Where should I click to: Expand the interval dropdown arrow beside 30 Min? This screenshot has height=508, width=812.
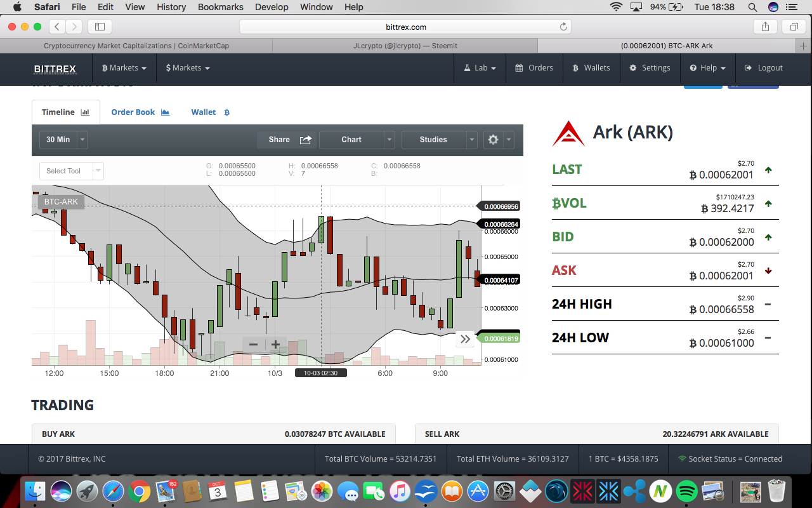coord(83,140)
